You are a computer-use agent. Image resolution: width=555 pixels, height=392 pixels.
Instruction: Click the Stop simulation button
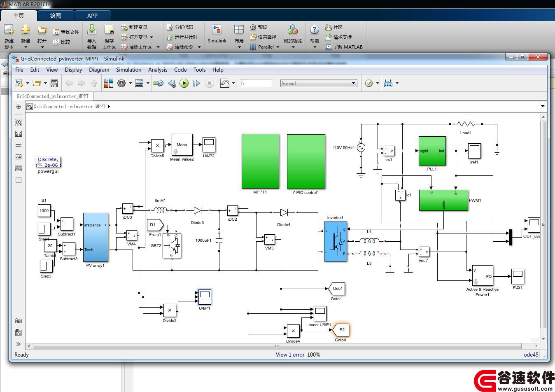point(210,83)
